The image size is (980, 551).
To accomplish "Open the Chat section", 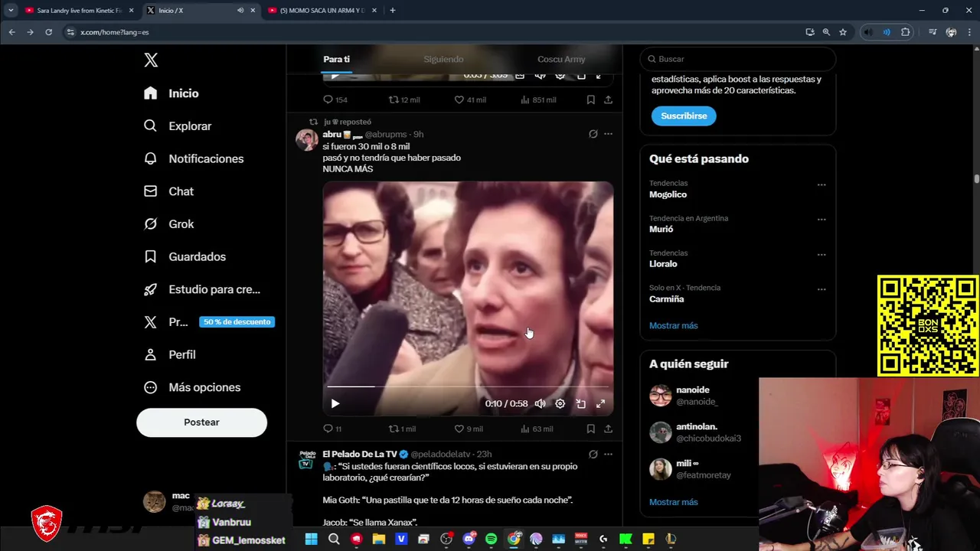I will (x=168, y=191).
